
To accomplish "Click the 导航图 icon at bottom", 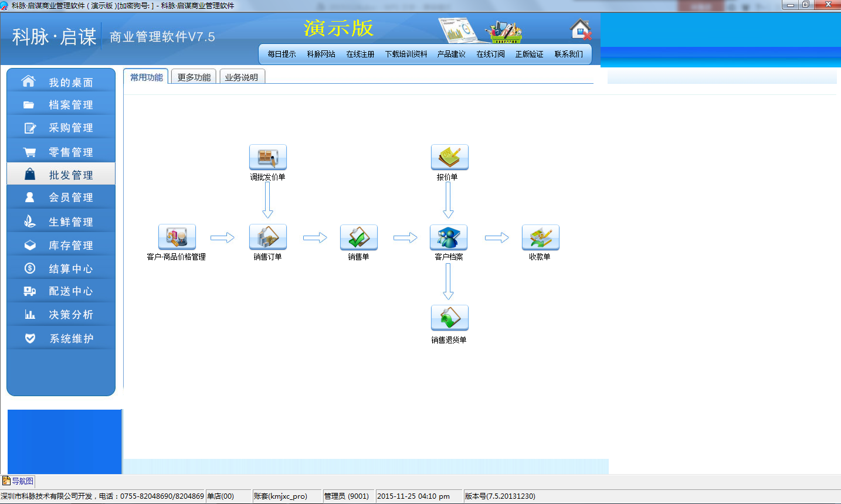I will coord(6,481).
